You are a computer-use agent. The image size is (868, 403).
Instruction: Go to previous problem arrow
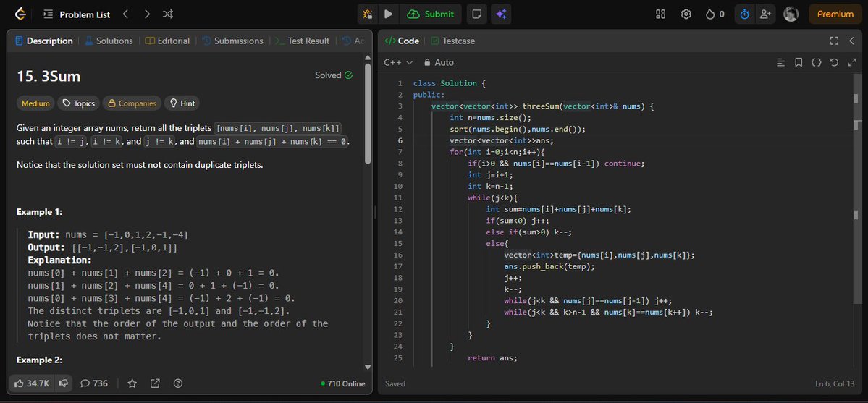[126, 14]
